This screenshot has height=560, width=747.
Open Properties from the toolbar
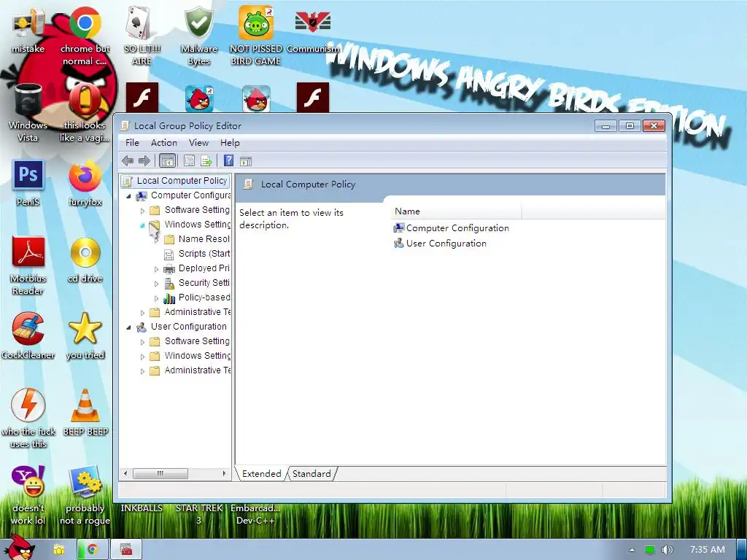click(x=189, y=161)
